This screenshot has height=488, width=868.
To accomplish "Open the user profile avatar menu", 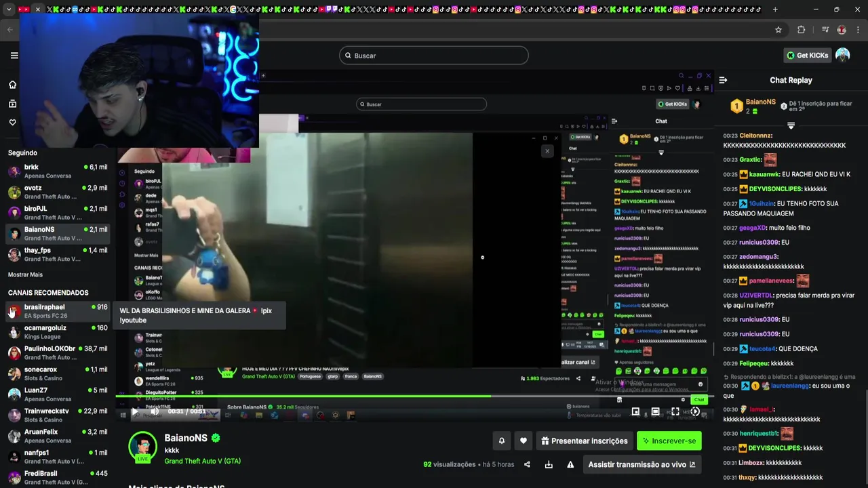I will click(x=843, y=55).
